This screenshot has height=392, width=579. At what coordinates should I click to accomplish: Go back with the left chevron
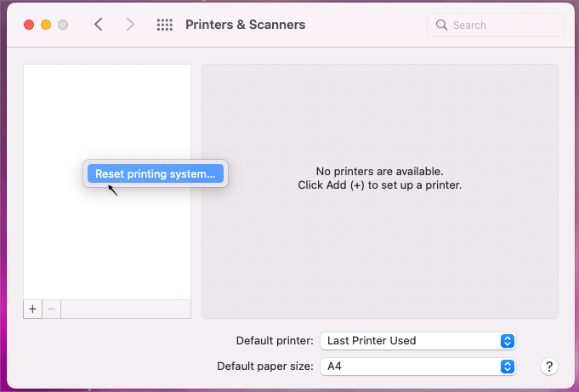(x=99, y=25)
